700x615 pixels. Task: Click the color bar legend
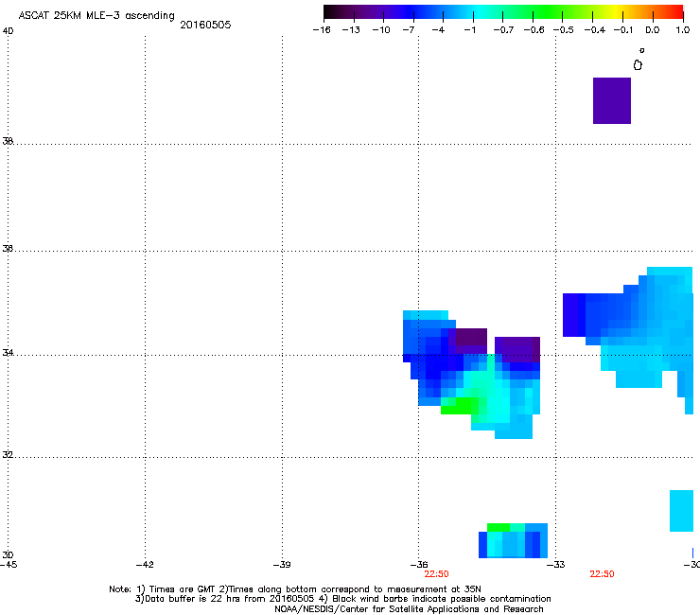(x=503, y=12)
